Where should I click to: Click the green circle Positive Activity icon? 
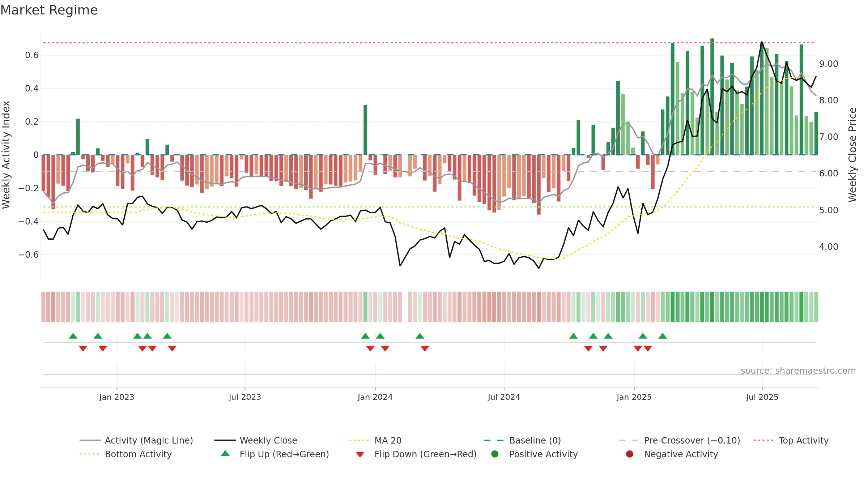point(495,454)
